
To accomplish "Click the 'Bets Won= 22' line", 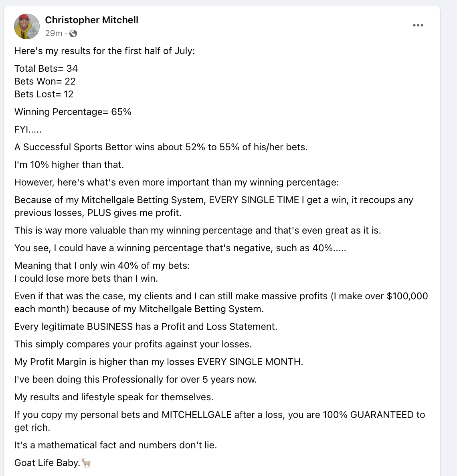I will pyautogui.click(x=45, y=81).
